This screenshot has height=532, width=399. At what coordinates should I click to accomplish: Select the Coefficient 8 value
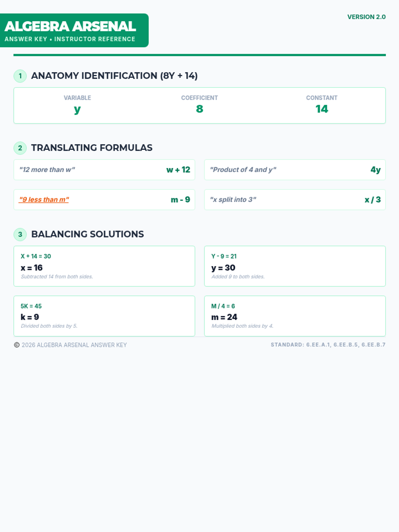199,109
